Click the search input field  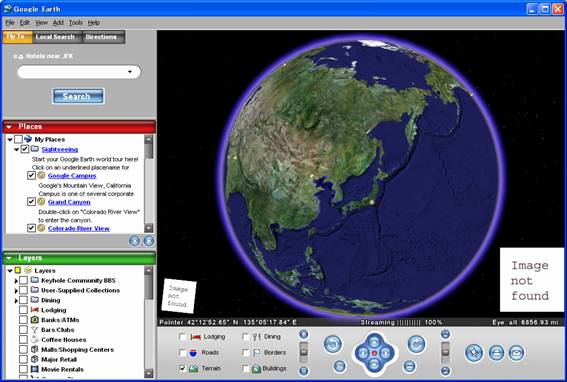(79, 72)
